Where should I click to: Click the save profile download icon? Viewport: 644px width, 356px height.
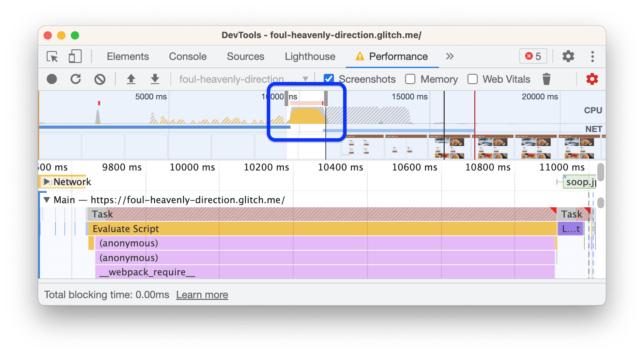(x=155, y=79)
